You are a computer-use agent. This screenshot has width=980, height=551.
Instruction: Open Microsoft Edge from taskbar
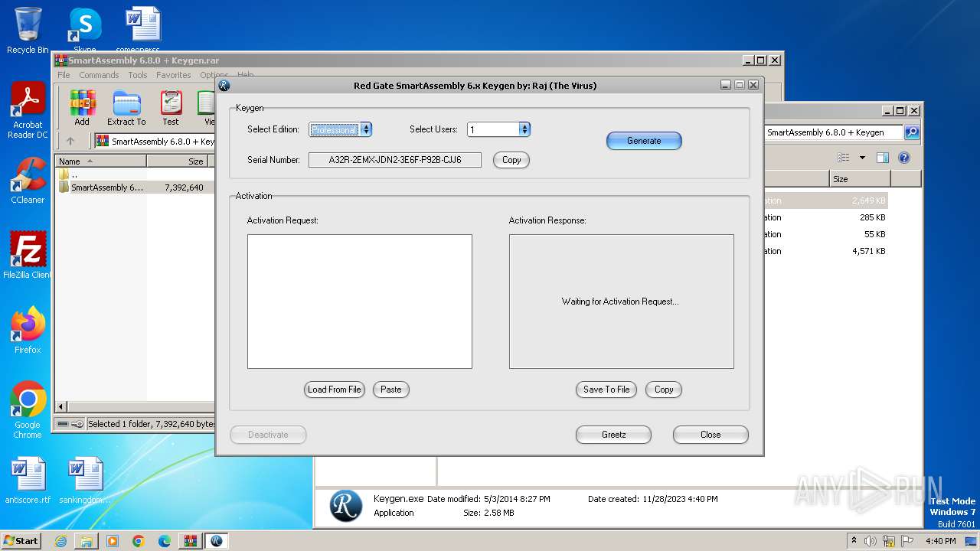pos(165,541)
